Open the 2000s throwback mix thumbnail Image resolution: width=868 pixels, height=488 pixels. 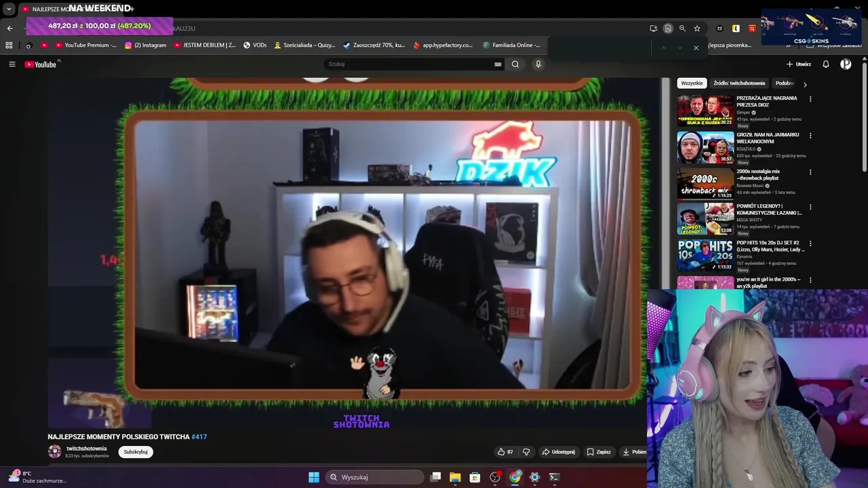(705, 184)
